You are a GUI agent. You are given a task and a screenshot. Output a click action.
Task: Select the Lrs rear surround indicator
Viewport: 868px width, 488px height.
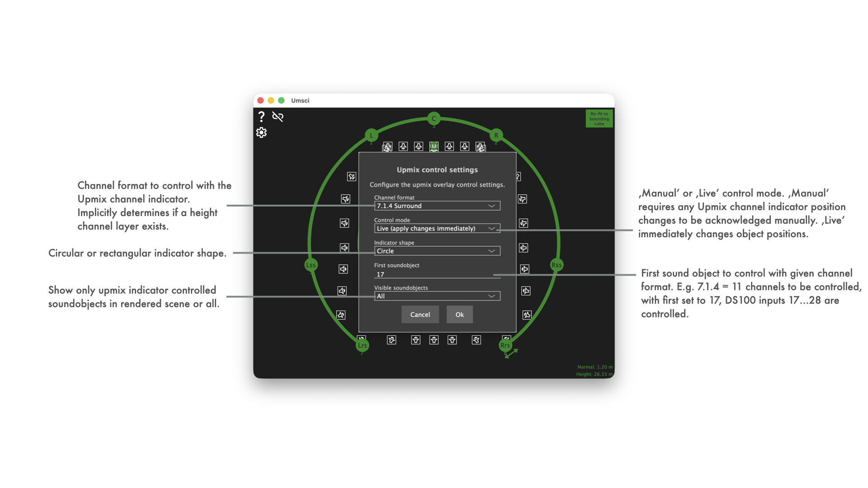[x=362, y=346]
